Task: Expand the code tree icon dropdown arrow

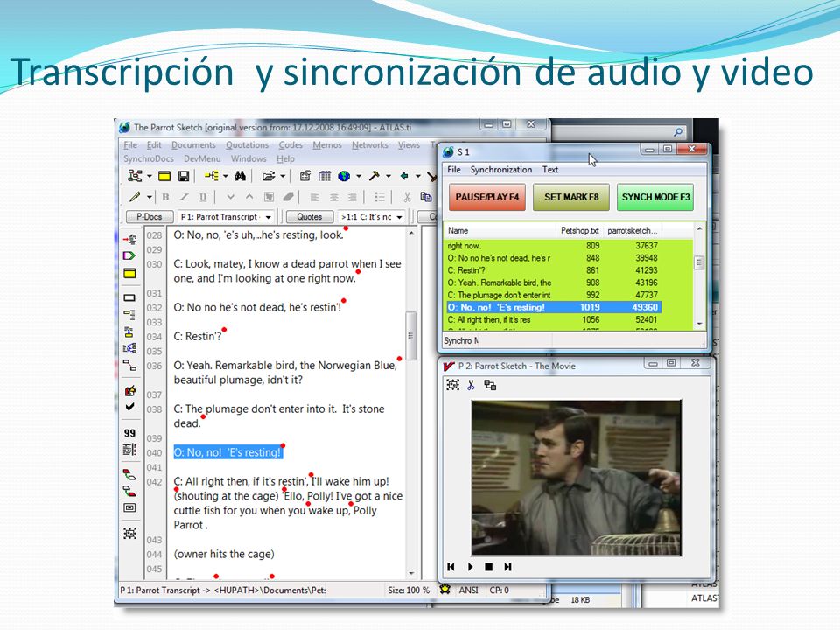Action: pyautogui.click(x=226, y=176)
